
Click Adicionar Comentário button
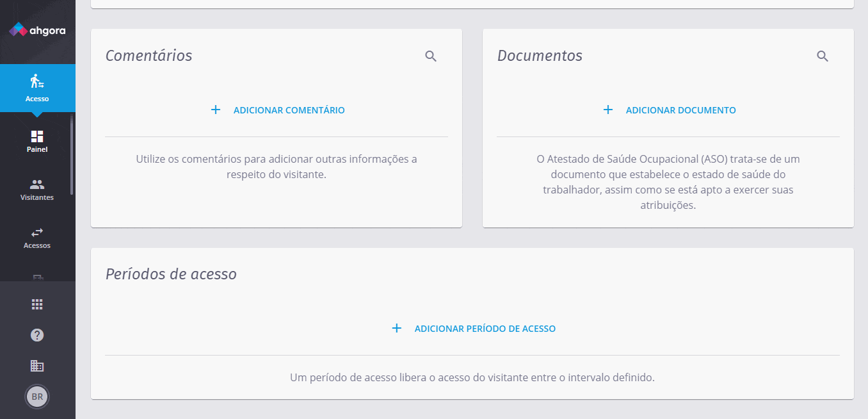[x=277, y=110]
